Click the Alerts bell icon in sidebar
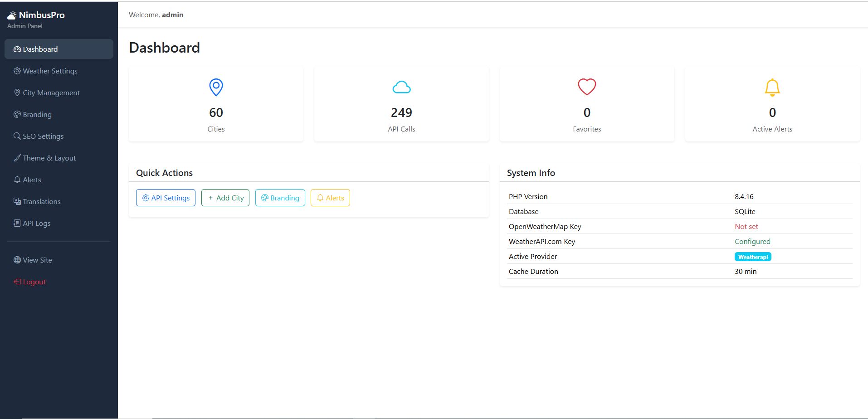Screen dimensions: 868x419 [17, 180]
